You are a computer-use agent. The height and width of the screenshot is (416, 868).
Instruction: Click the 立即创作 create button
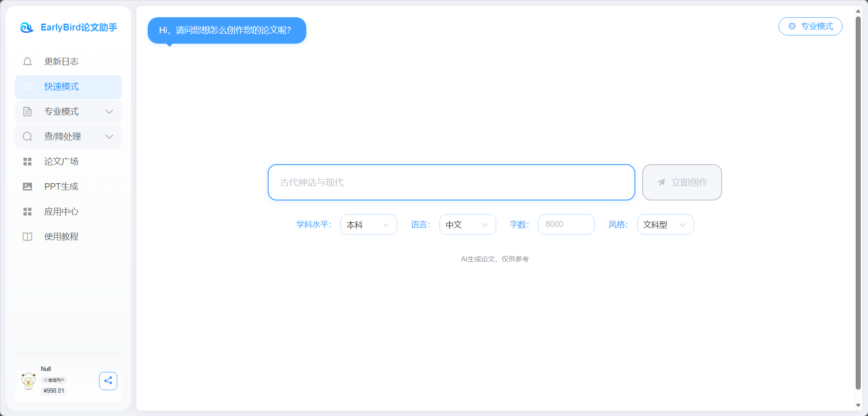[x=682, y=182]
